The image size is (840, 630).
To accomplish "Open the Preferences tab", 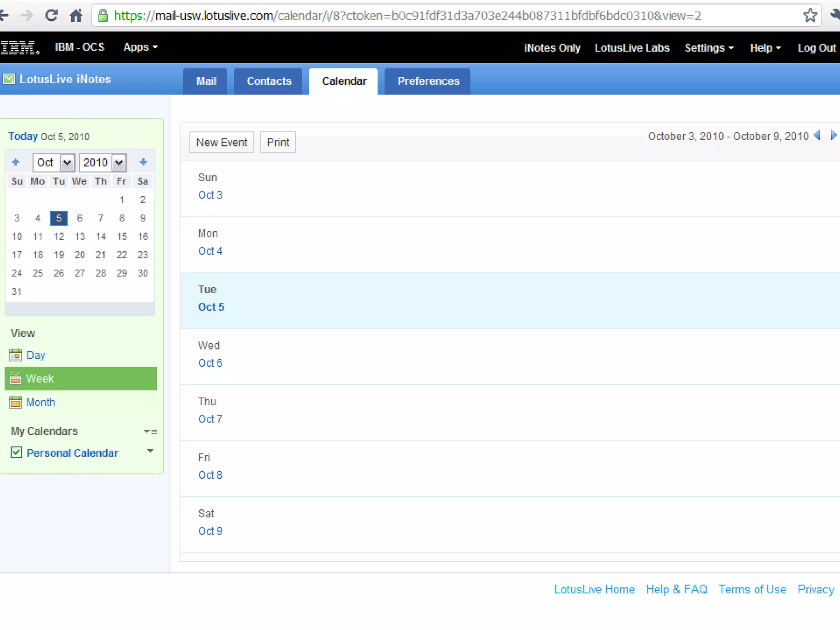I will tap(428, 81).
